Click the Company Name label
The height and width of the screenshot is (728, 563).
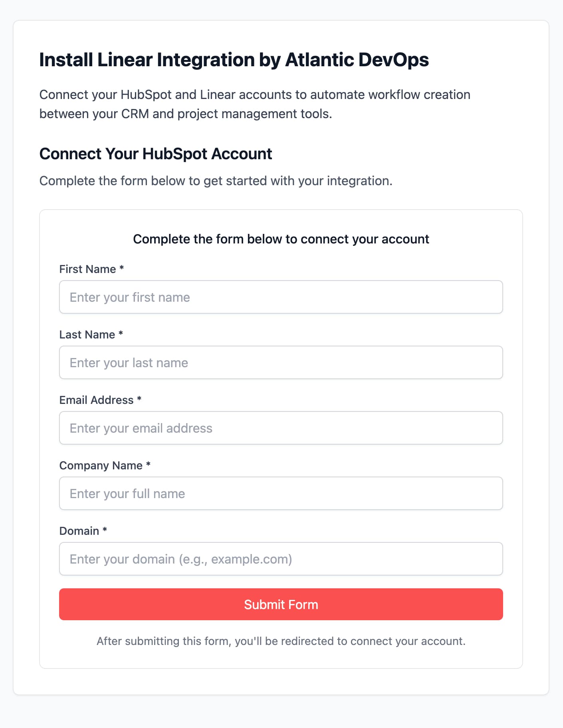(x=105, y=465)
